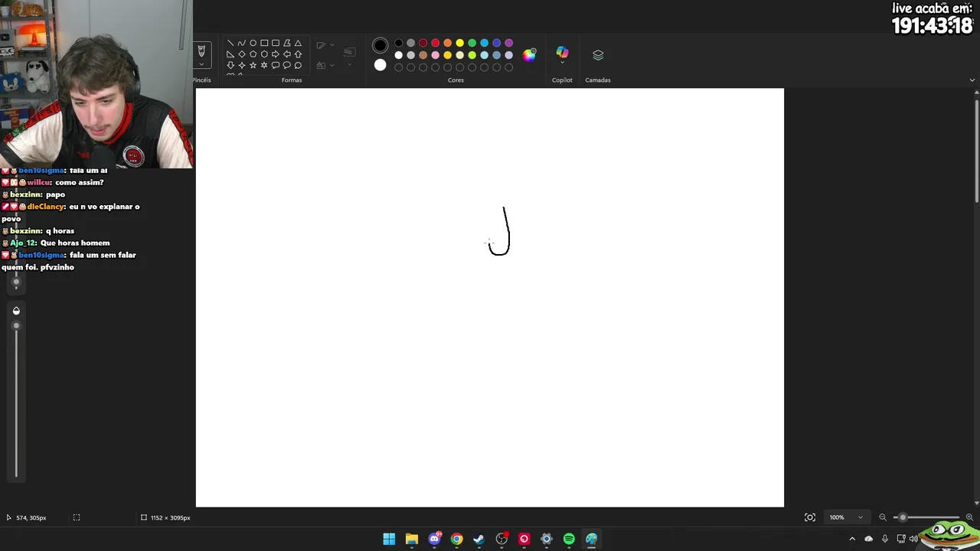The height and width of the screenshot is (551, 980).
Task: Collapse the ribbon with the chevron
Action: click(972, 80)
